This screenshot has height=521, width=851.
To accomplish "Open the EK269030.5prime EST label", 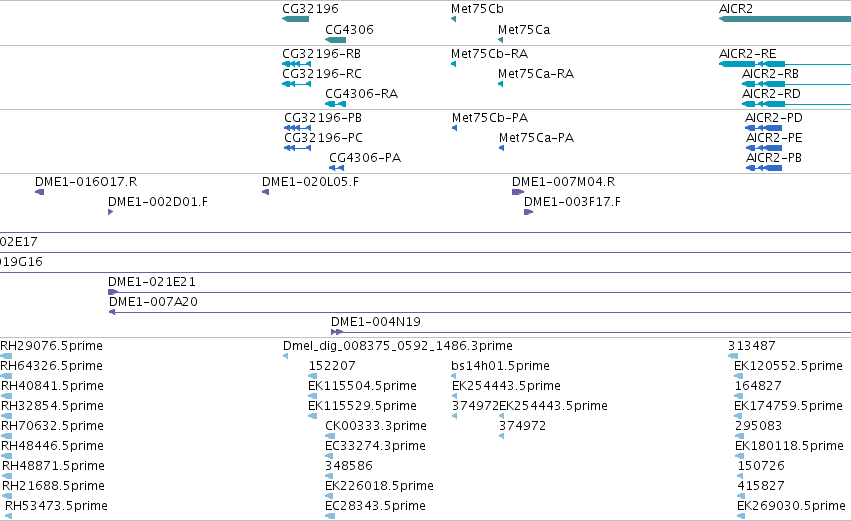I will (791, 506).
